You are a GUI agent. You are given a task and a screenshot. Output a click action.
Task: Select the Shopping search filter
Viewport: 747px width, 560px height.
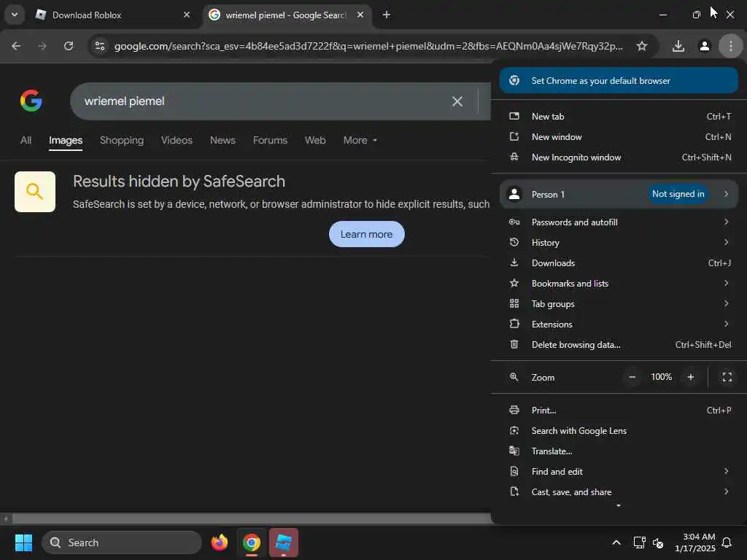122,141
